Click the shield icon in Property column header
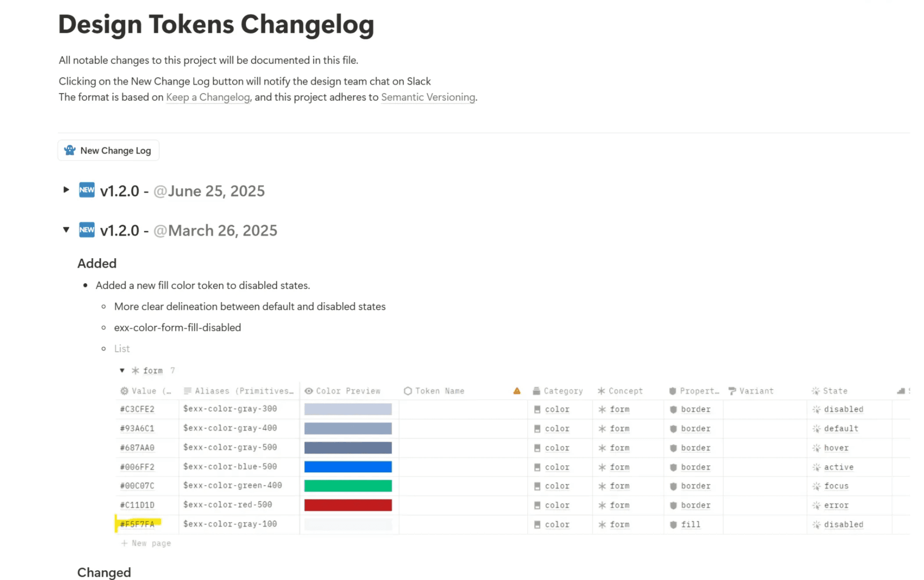 tap(673, 391)
